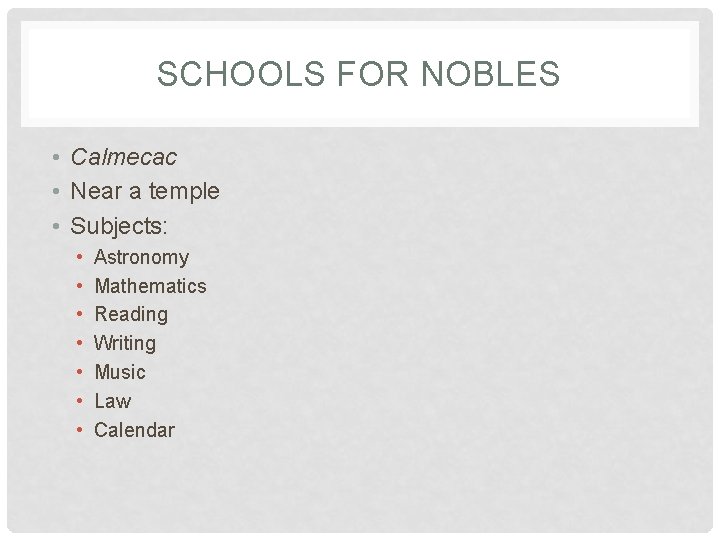Click the word 'Law' in the list
Screen dimensions: 720x540
(112, 401)
